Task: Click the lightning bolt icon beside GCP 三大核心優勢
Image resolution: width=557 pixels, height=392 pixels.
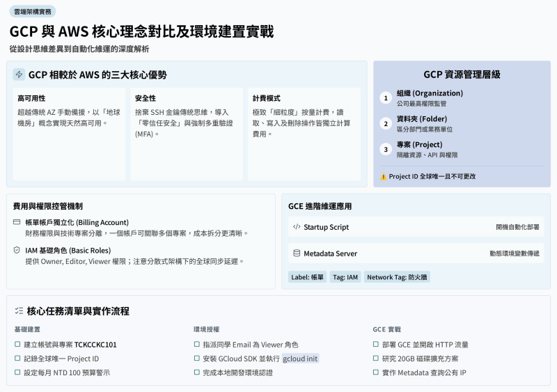Action: click(x=19, y=75)
